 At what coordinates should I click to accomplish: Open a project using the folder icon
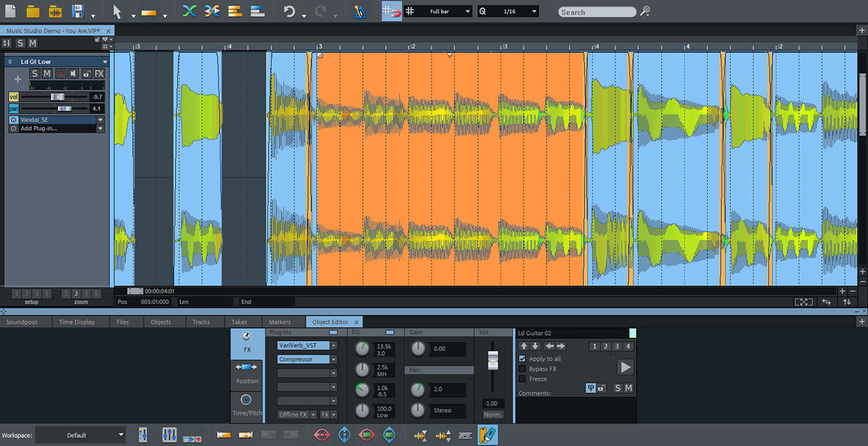pos(33,12)
